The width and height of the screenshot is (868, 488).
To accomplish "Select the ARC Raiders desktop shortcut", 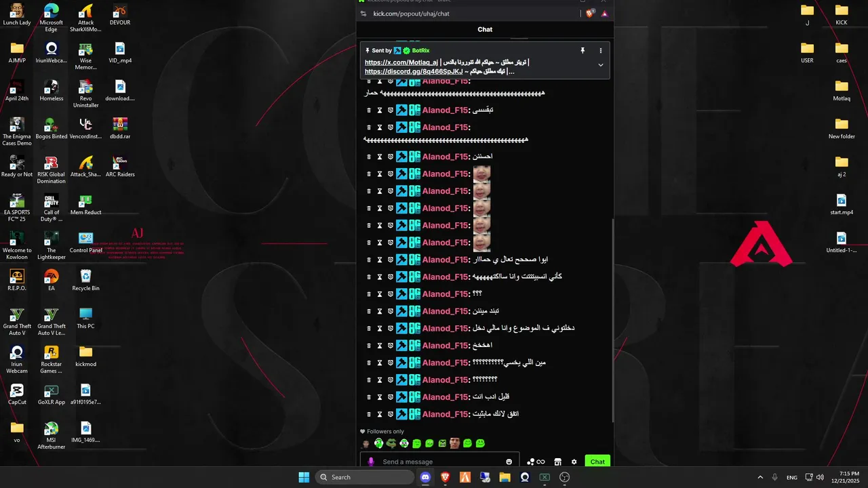I will click(120, 167).
